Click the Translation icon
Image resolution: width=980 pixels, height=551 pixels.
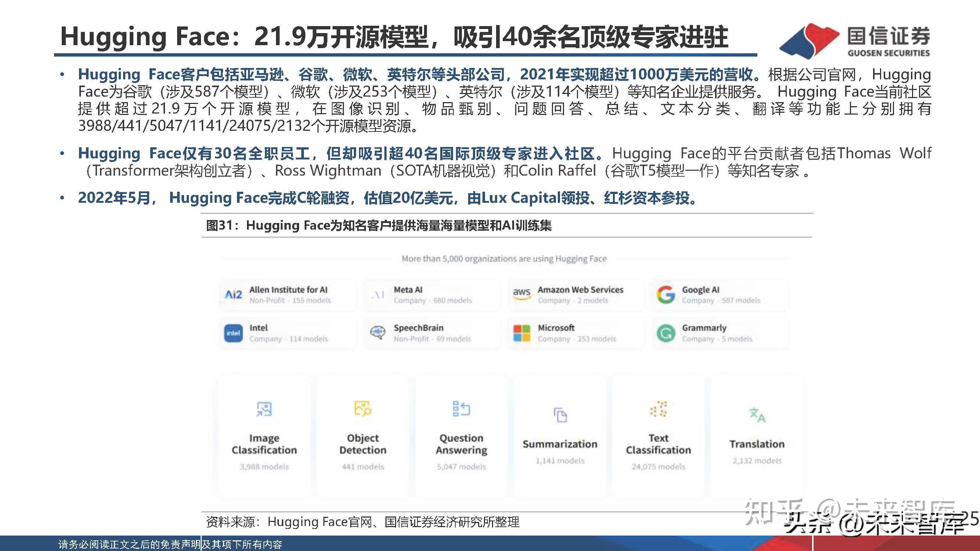coord(757,415)
